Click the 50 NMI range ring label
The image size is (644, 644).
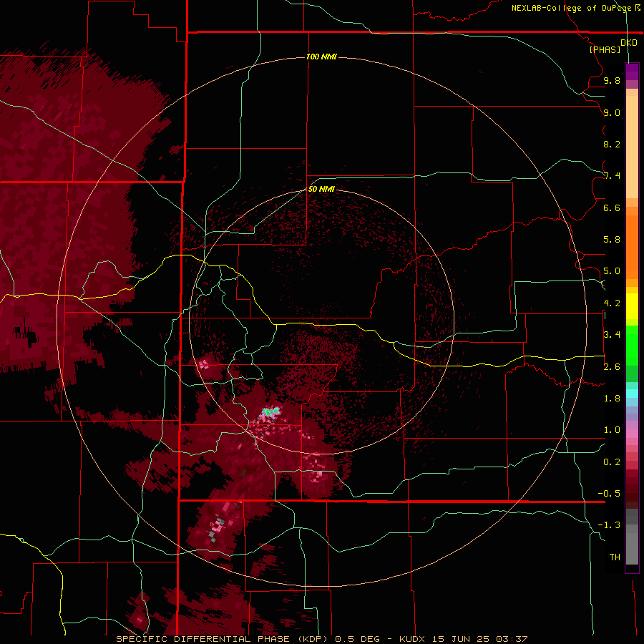321,189
